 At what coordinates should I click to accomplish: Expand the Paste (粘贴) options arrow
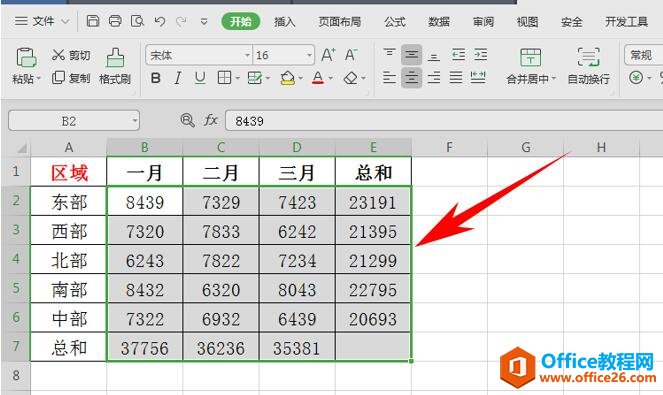[x=38, y=78]
